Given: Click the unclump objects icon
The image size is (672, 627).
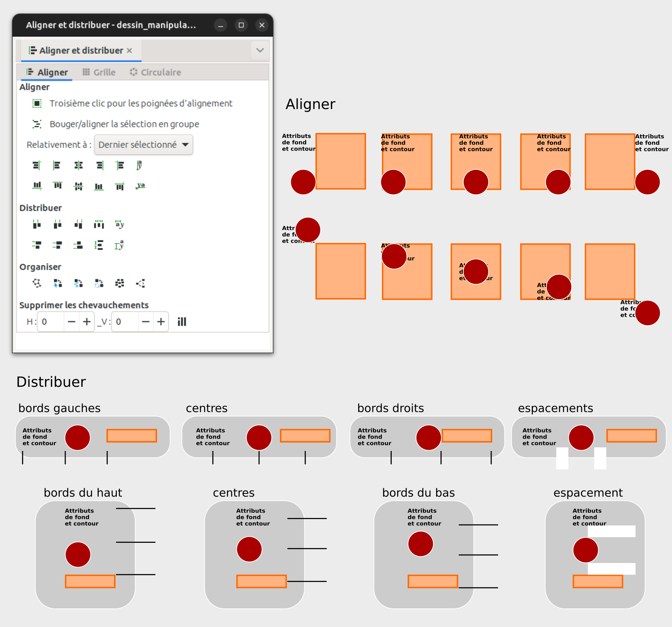Looking at the screenshot, I should [x=140, y=283].
